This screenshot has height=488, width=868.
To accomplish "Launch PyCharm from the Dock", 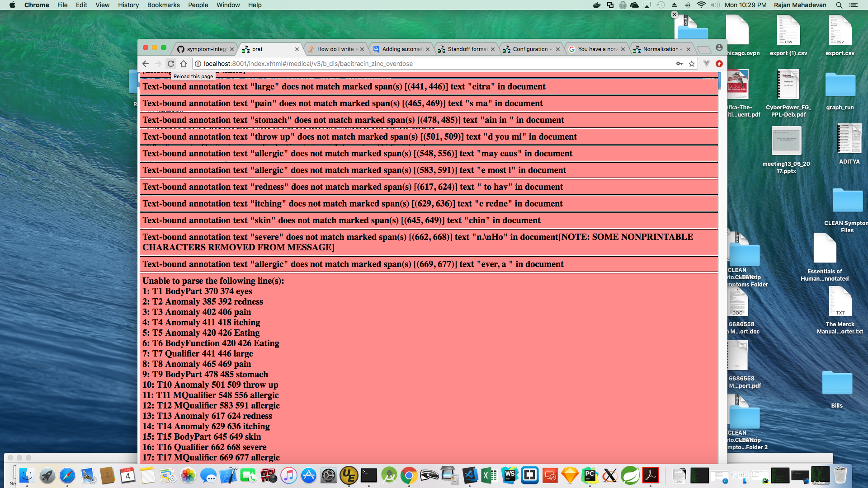I will point(590,475).
